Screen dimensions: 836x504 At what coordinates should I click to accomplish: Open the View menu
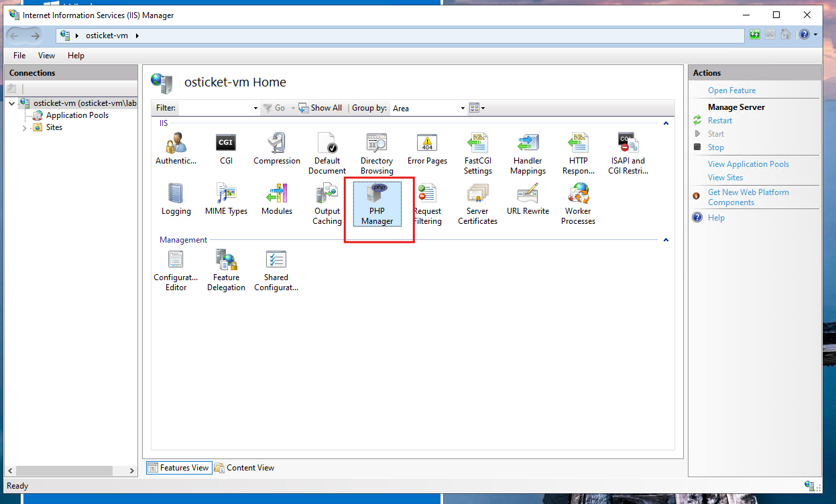coord(46,56)
